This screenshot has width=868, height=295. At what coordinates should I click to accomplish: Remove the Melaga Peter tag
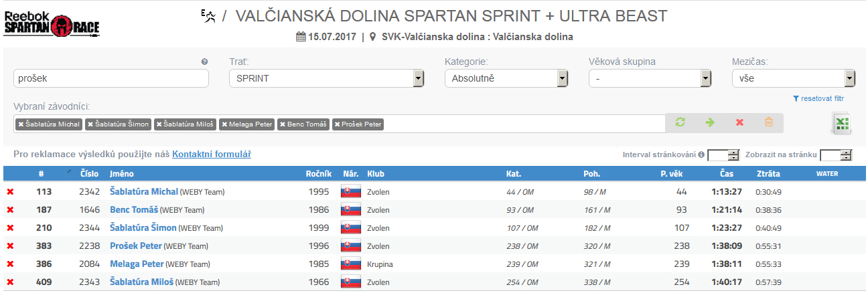[224, 124]
